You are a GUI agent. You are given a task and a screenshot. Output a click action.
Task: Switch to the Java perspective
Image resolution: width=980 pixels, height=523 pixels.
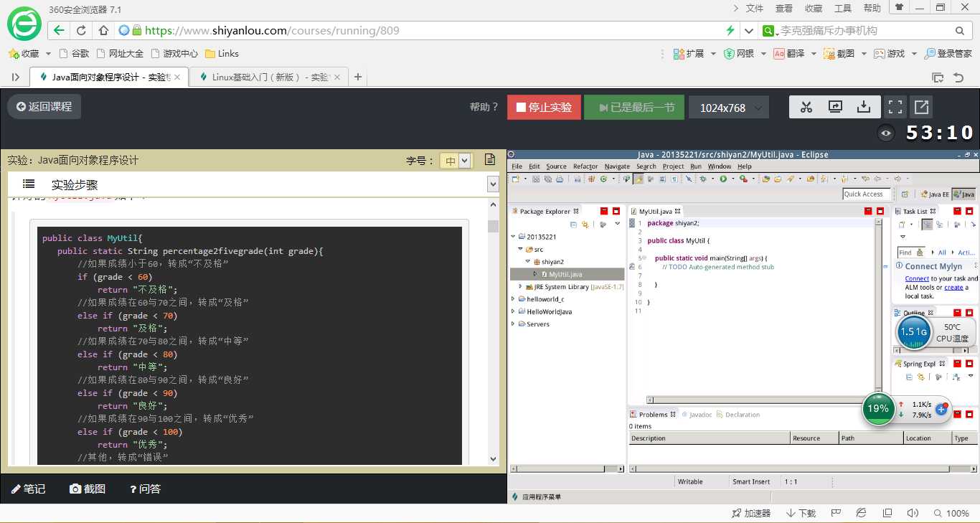coord(963,194)
